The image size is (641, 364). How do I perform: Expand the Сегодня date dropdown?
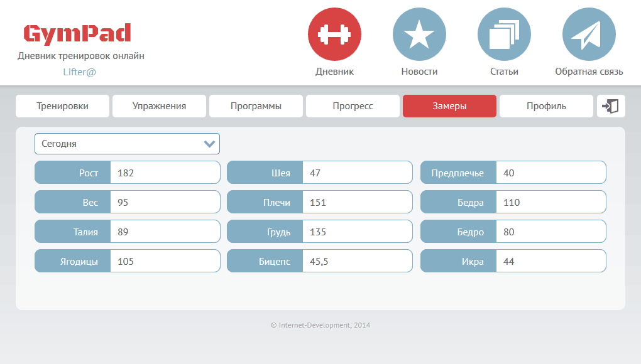[x=119, y=144]
